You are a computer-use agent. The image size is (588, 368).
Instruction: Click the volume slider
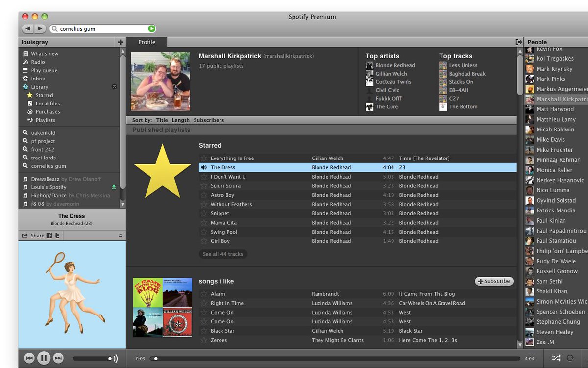[x=92, y=359]
